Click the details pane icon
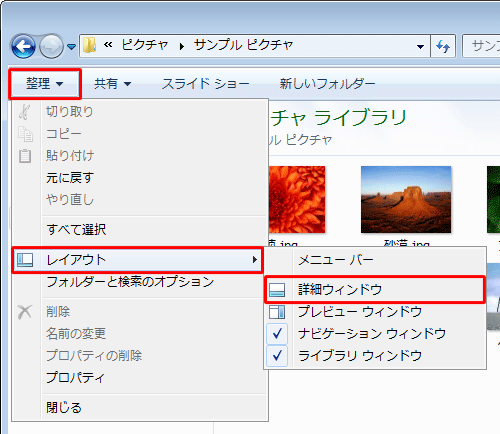Image resolution: width=500 pixels, height=434 pixels. coord(277,290)
